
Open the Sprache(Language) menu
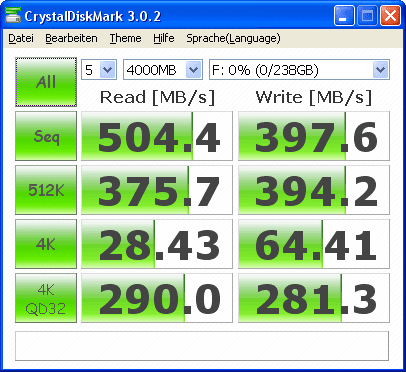click(233, 38)
